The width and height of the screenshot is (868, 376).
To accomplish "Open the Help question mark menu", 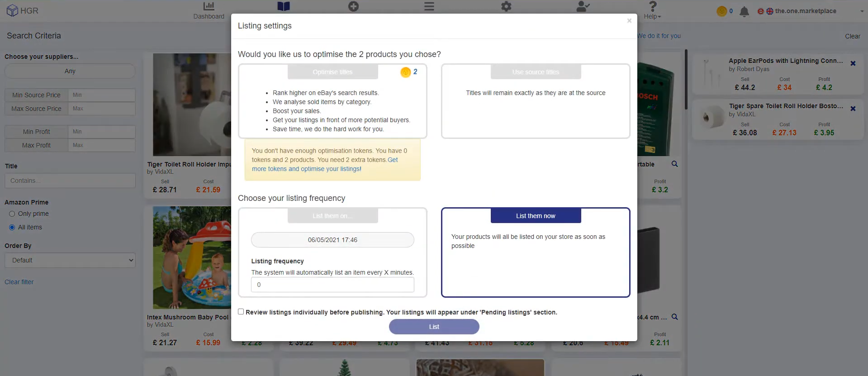I will (652, 10).
